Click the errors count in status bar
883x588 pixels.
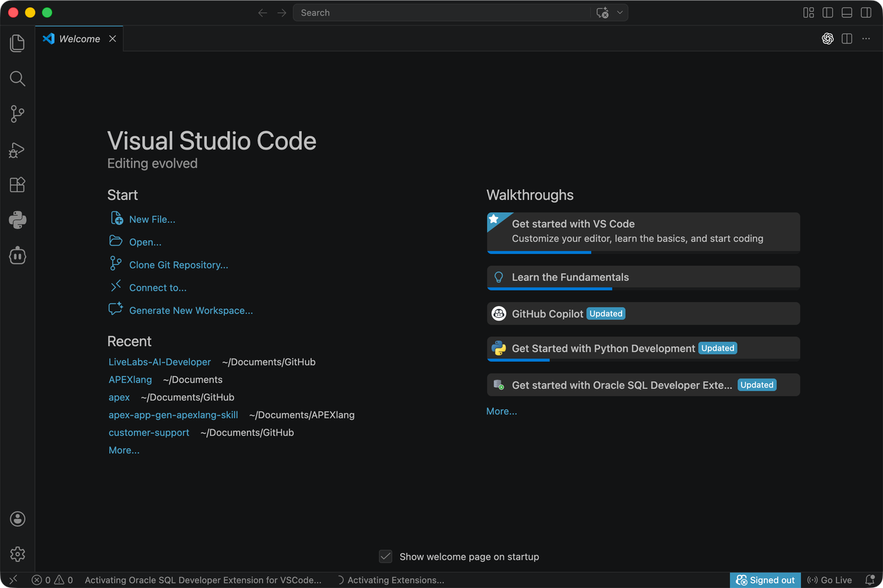pyautogui.click(x=41, y=580)
